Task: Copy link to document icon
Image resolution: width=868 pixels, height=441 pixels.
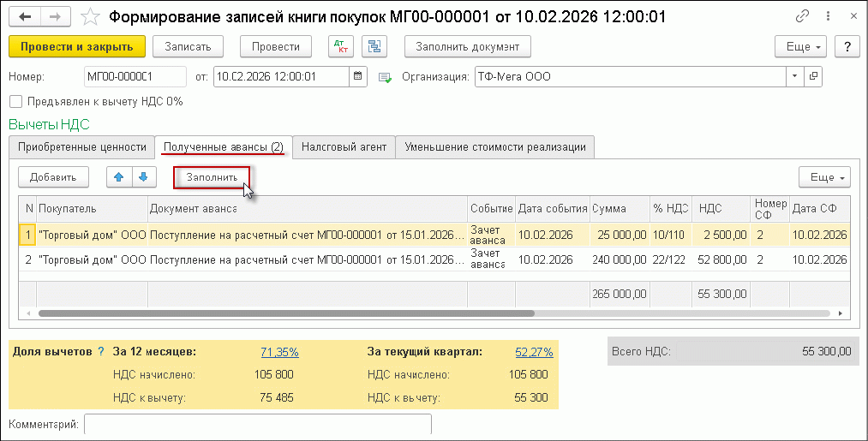Action: [x=803, y=17]
